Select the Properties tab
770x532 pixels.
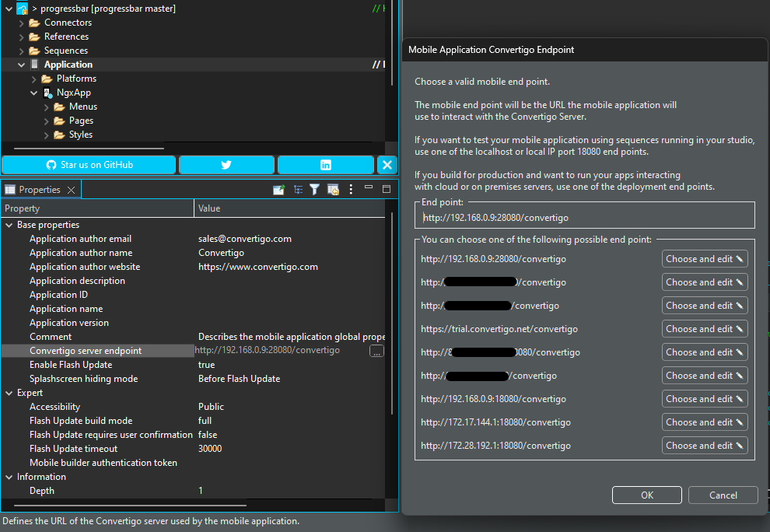[x=39, y=190]
